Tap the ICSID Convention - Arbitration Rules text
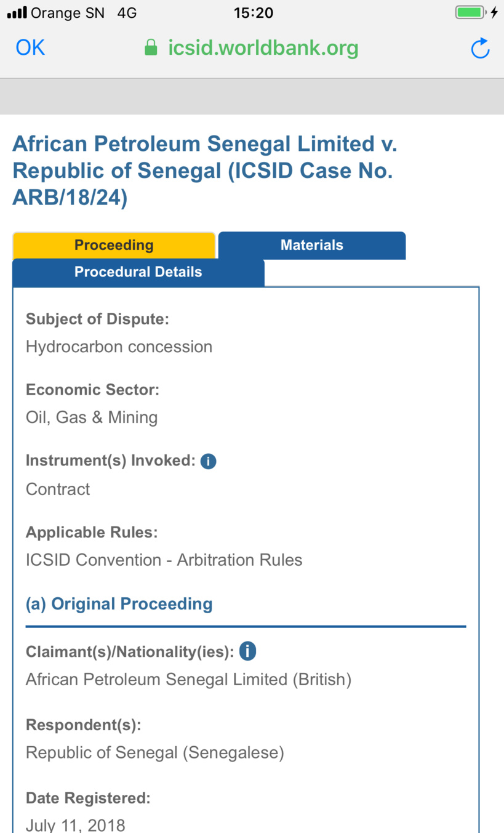This screenshot has height=833, width=504. coord(164,560)
